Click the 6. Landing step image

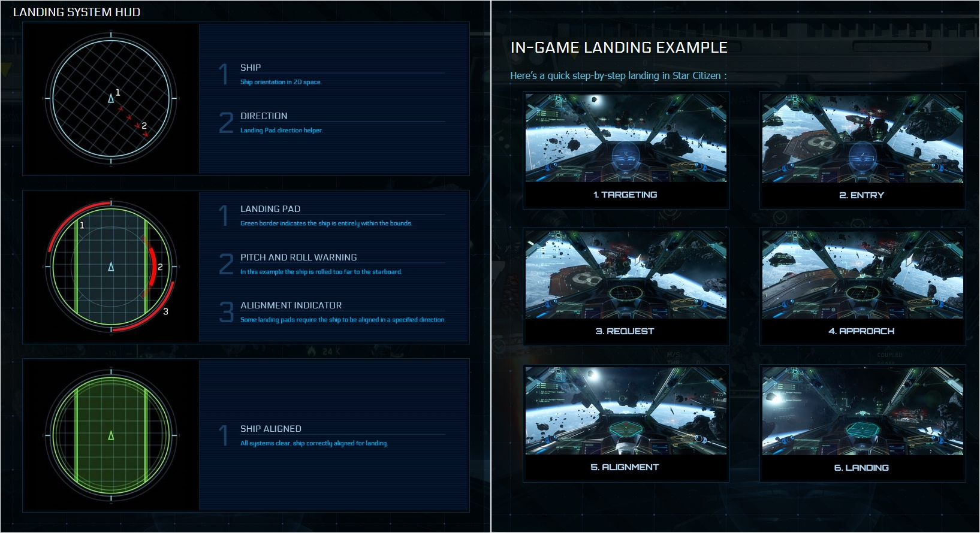[x=863, y=411]
